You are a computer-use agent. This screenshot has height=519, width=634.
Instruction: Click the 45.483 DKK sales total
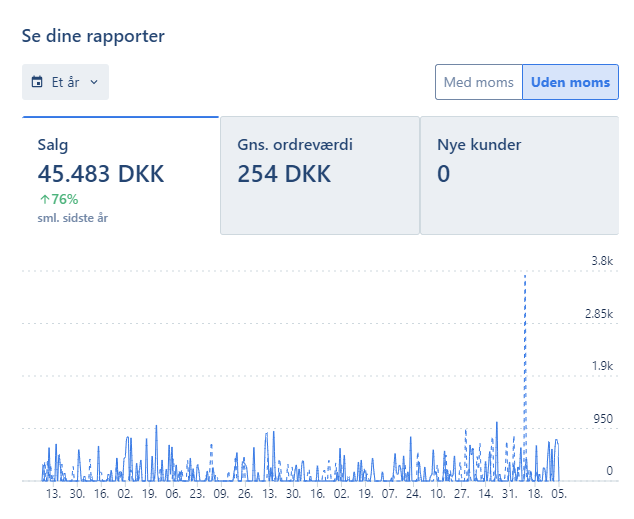[100, 173]
